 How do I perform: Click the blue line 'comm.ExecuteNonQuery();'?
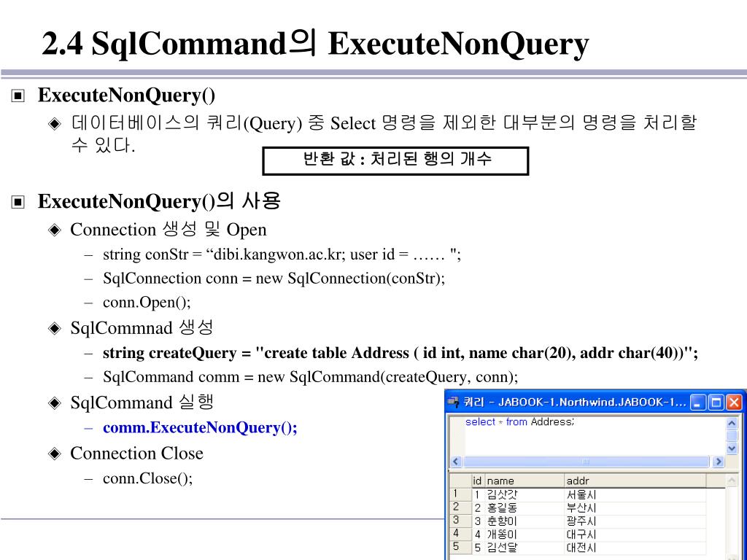pos(200,427)
